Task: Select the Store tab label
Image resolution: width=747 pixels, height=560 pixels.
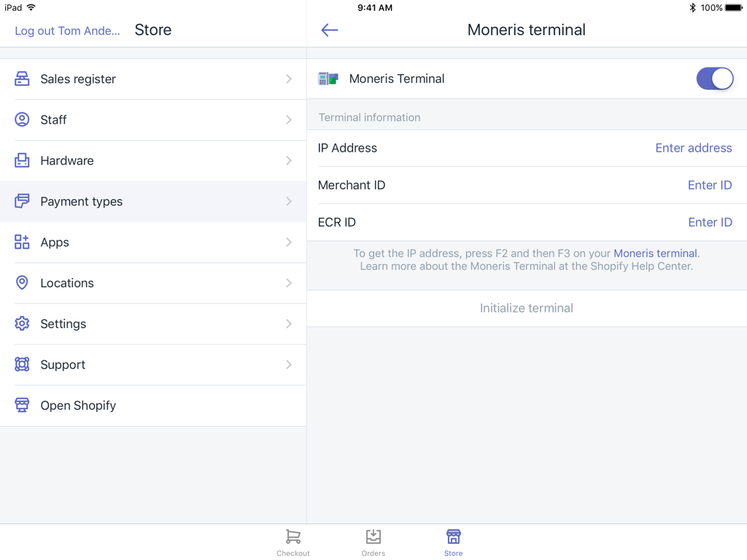Action: pos(453,553)
